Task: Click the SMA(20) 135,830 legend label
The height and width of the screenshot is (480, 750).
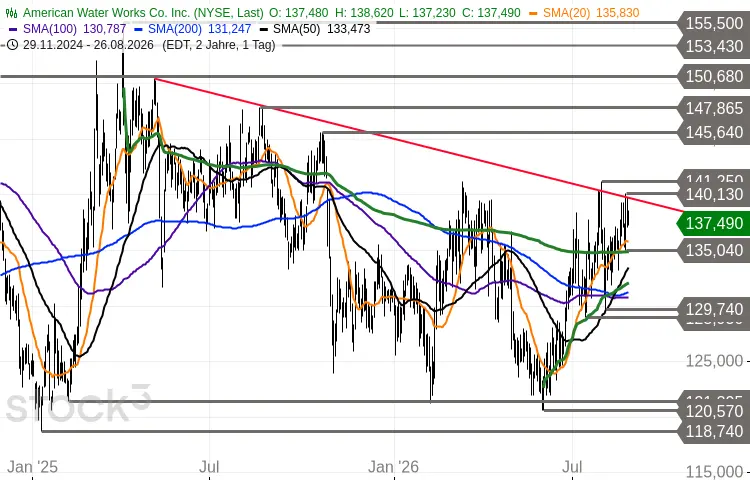Action: tap(591, 13)
